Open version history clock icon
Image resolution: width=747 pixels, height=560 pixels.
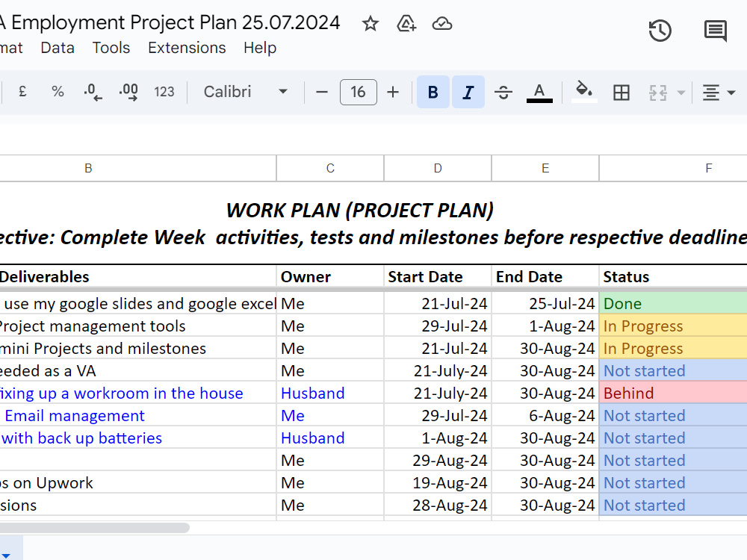click(660, 31)
